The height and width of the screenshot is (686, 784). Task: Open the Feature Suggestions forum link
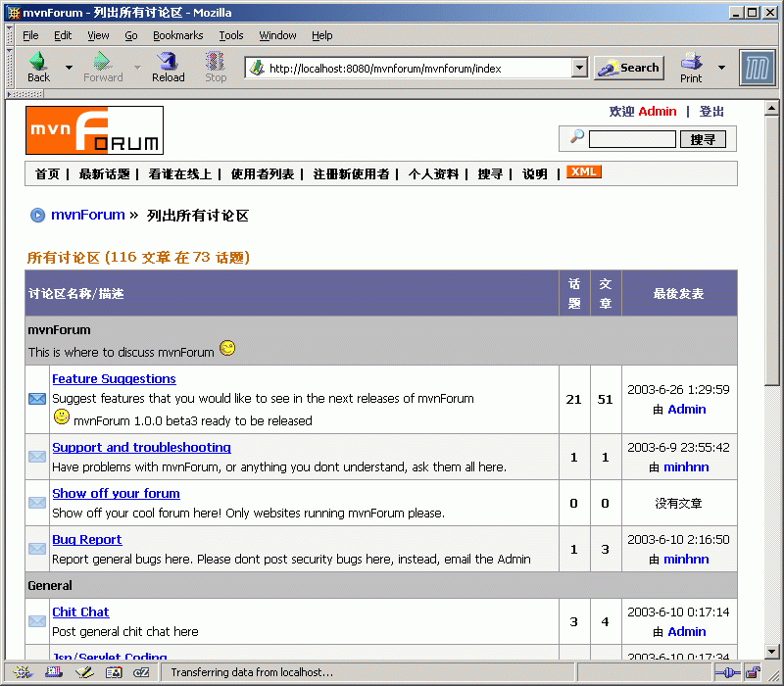coord(114,379)
